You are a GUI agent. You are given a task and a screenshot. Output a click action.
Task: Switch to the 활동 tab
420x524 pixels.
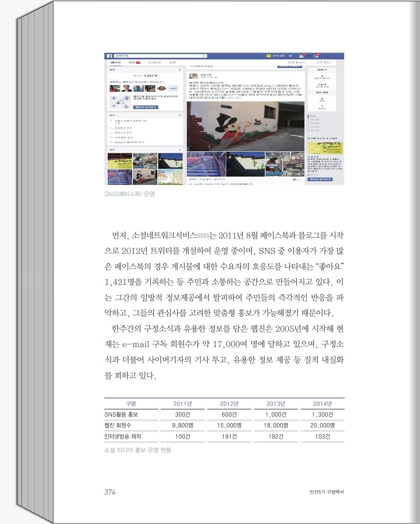(134, 63)
